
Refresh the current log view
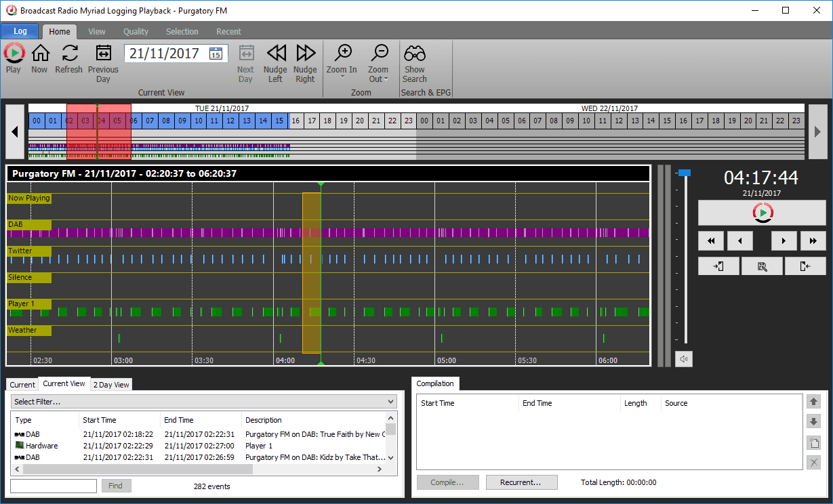(69, 58)
